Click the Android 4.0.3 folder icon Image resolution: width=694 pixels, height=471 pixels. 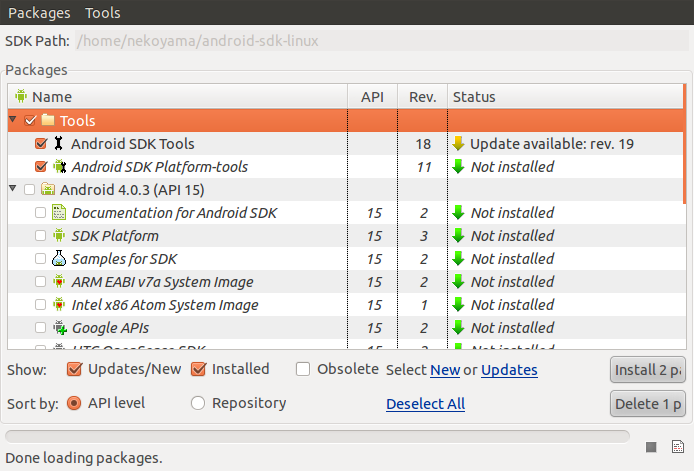tap(47, 190)
